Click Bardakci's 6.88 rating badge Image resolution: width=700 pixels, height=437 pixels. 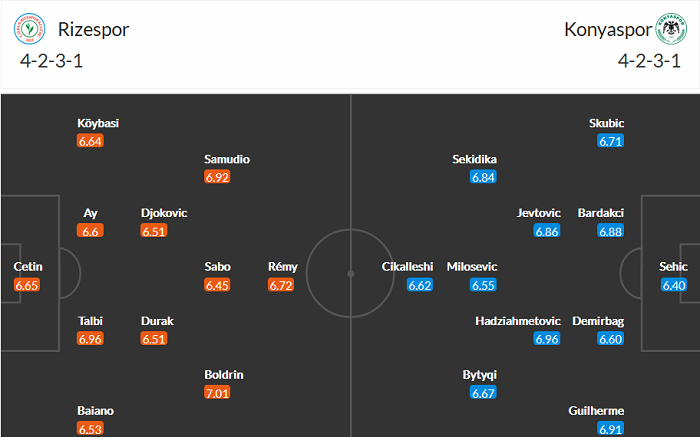(x=610, y=231)
